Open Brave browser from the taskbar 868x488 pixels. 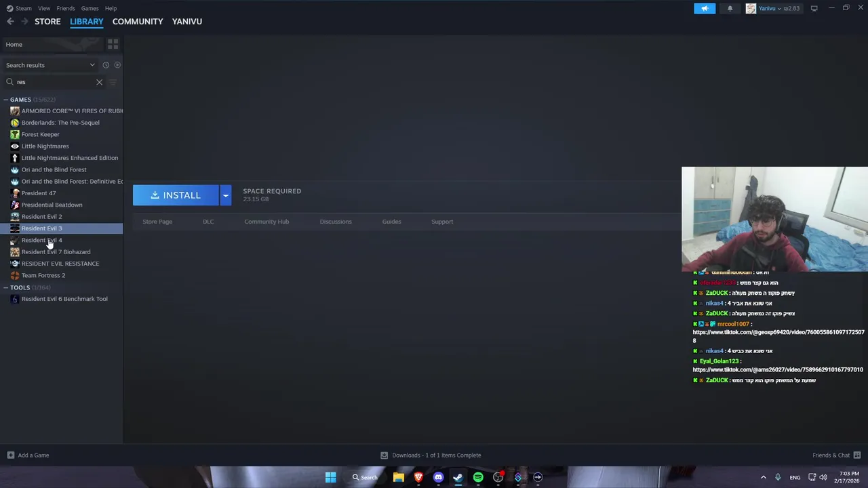click(x=418, y=477)
